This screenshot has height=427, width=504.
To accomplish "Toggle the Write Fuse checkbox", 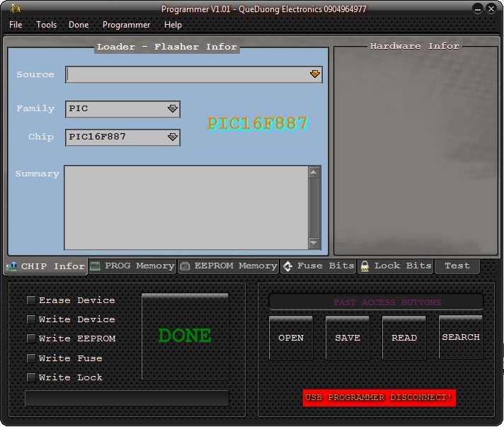I will click(31, 358).
